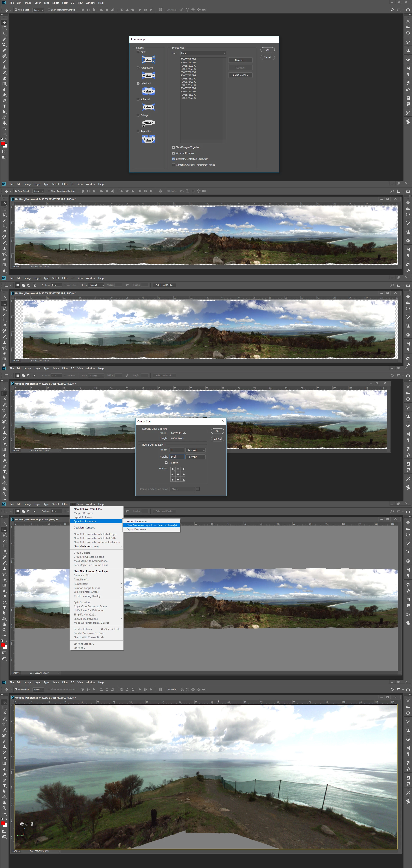This screenshot has width=412, height=868.
Task: Click Import Panorama... menu entry
Action: (137, 521)
